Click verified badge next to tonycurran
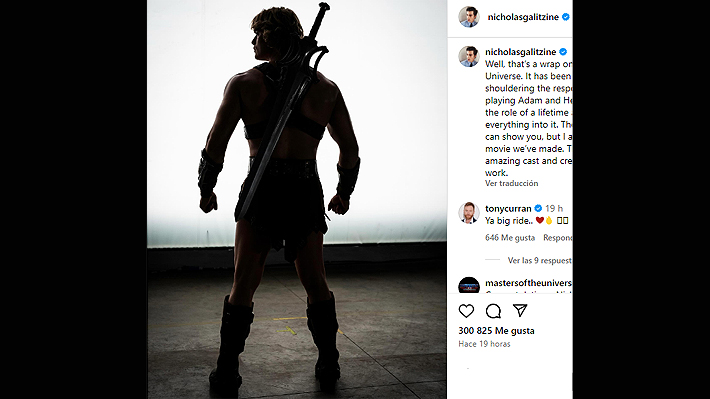Viewport: 710px width, 399px height. coord(538,208)
